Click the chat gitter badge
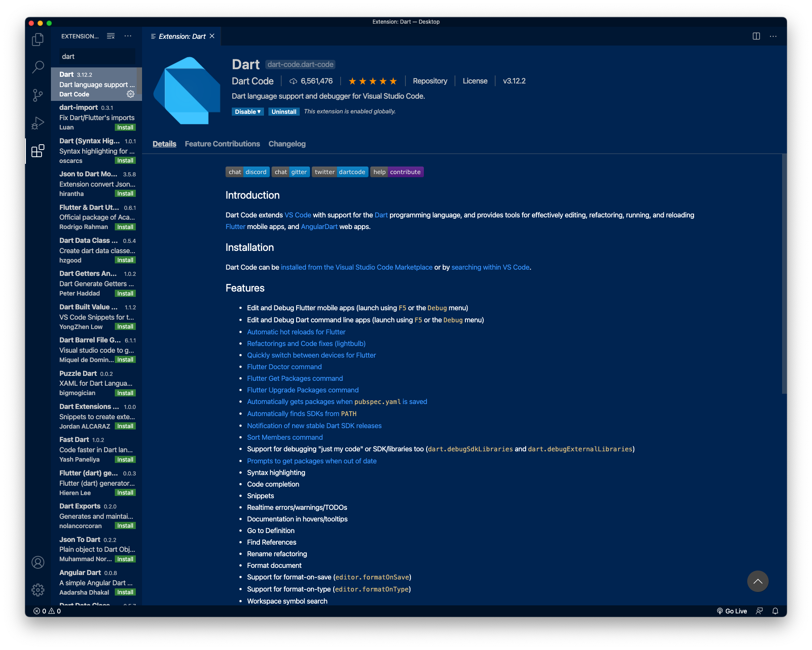The height and width of the screenshot is (650, 812). pos(291,172)
